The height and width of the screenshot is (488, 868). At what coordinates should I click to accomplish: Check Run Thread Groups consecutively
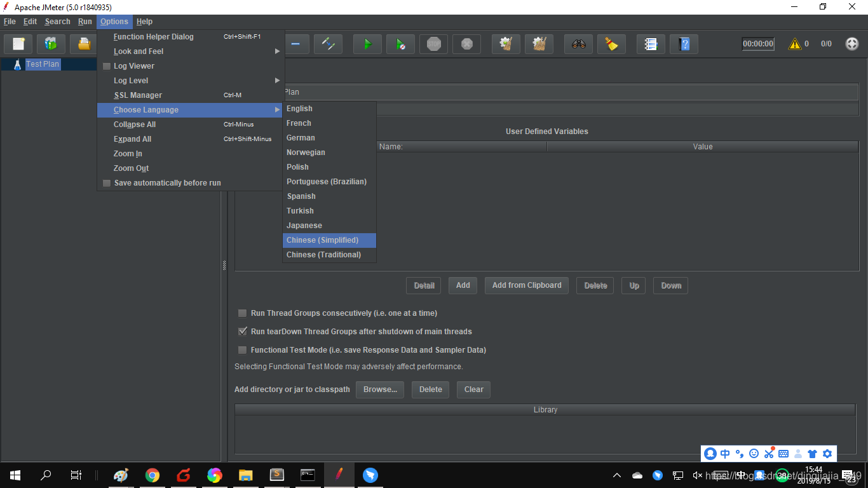click(242, 313)
